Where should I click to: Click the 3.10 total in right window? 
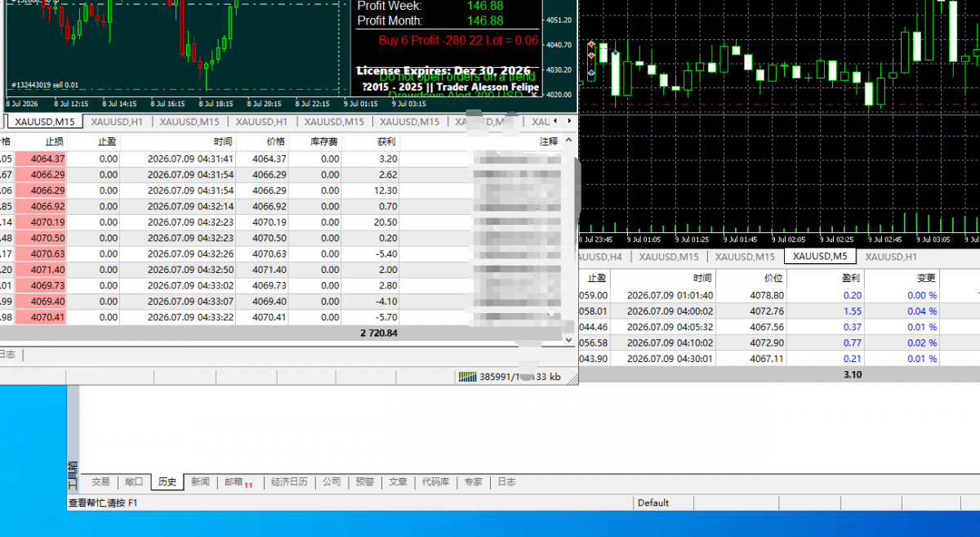click(x=853, y=374)
